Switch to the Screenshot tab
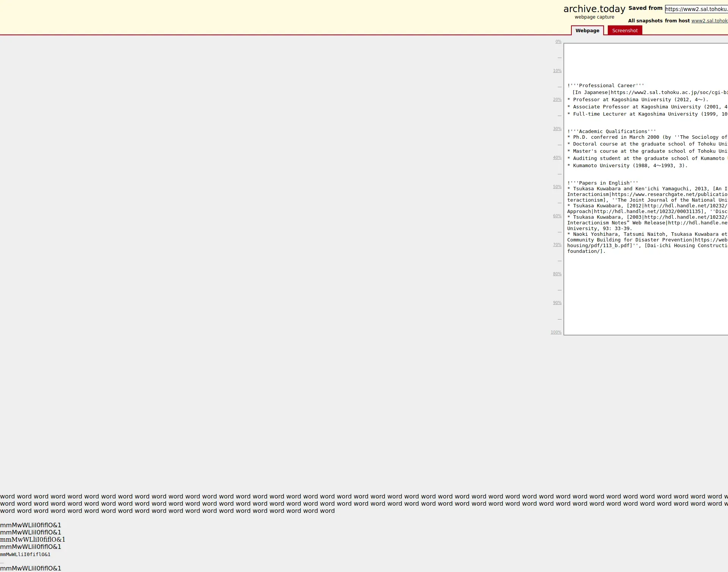Screen dimensions: 728x572 (x=624, y=31)
